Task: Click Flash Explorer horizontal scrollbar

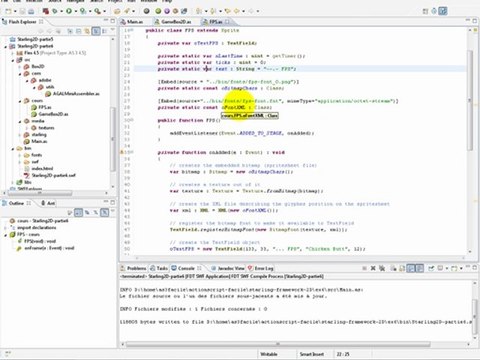Action: 39,193
